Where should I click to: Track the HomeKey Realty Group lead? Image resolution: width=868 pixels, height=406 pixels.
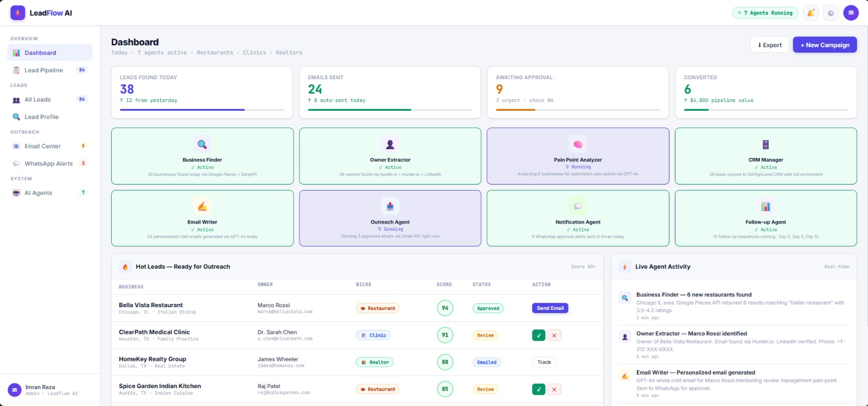point(544,362)
